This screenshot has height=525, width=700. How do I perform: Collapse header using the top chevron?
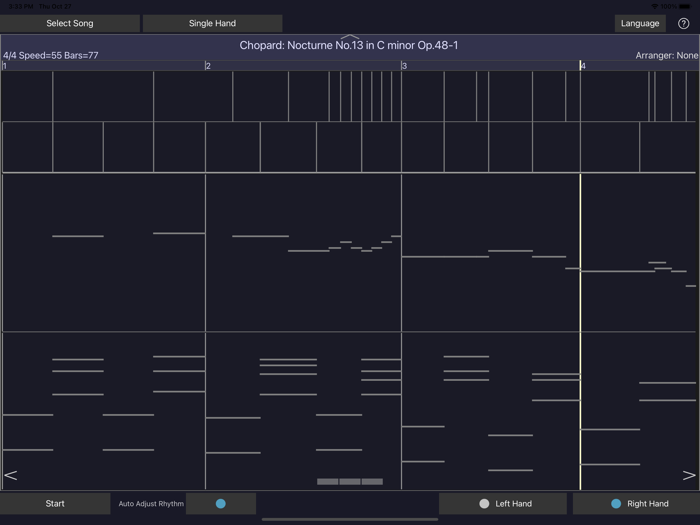pyautogui.click(x=350, y=37)
